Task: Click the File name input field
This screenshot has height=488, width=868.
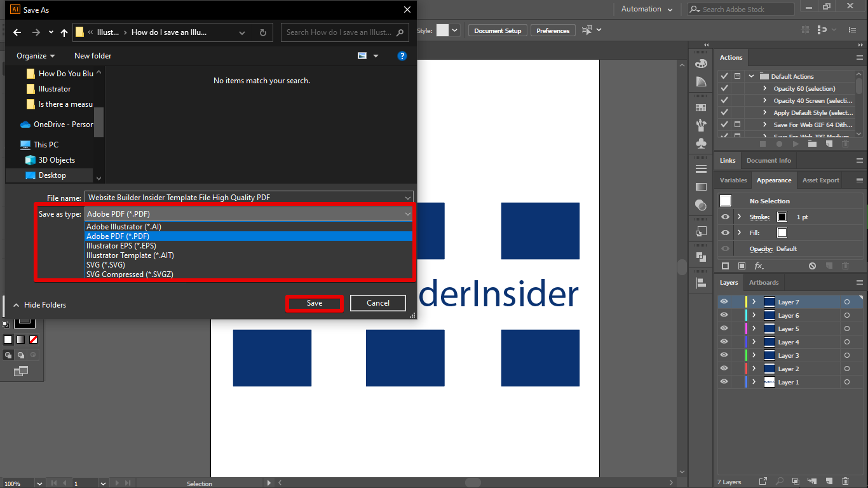Action: (245, 198)
